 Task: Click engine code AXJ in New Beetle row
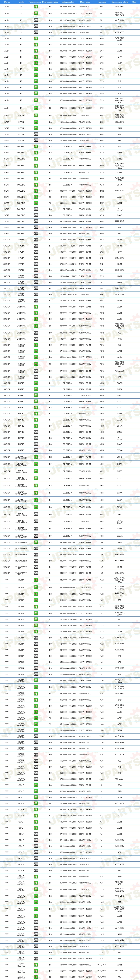click(120, 977)
